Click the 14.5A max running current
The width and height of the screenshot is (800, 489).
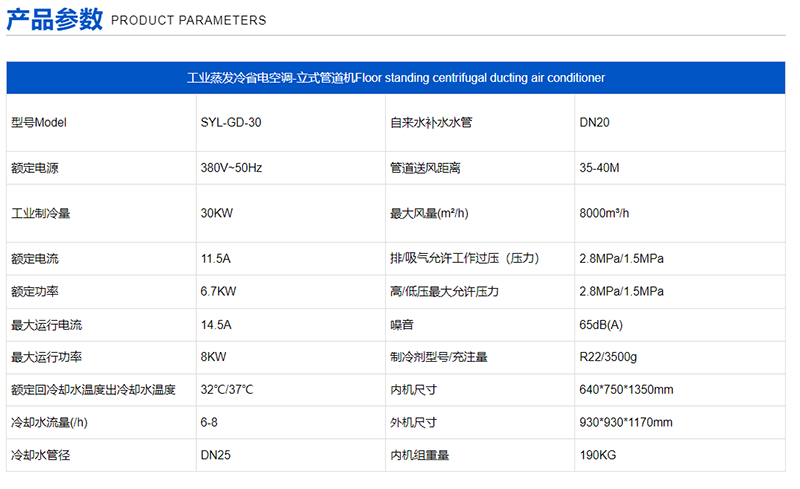216,324
